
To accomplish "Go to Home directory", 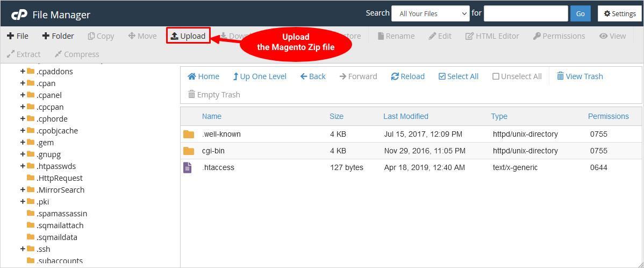I will tap(203, 76).
